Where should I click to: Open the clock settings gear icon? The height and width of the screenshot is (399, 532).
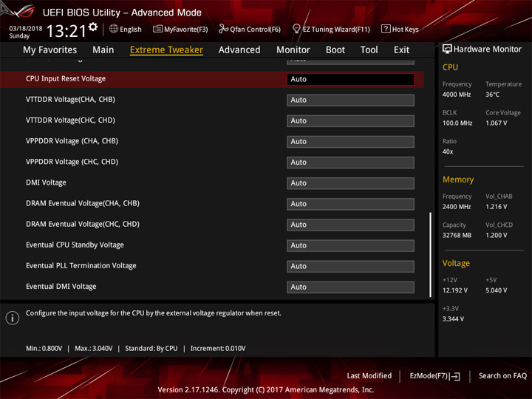[x=93, y=27]
